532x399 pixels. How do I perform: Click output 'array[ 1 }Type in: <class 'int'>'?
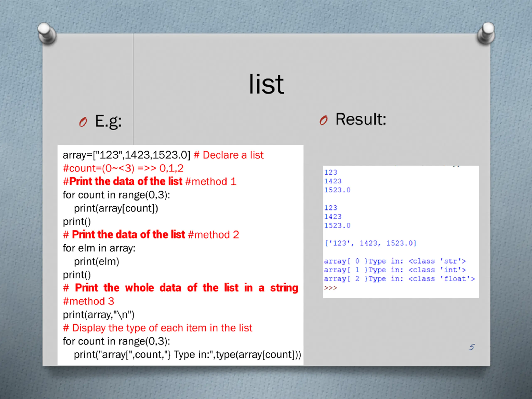pos(395,270)
